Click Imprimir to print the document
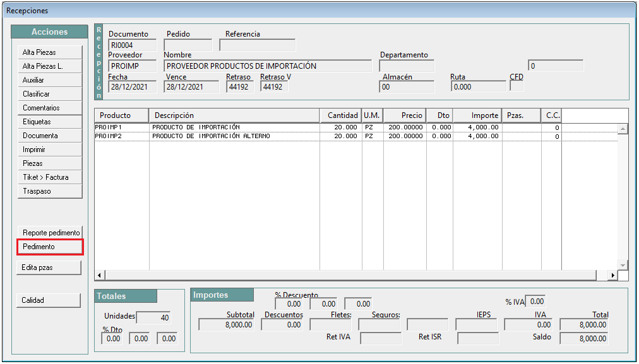639x364 pixels. tap(50, 150)
